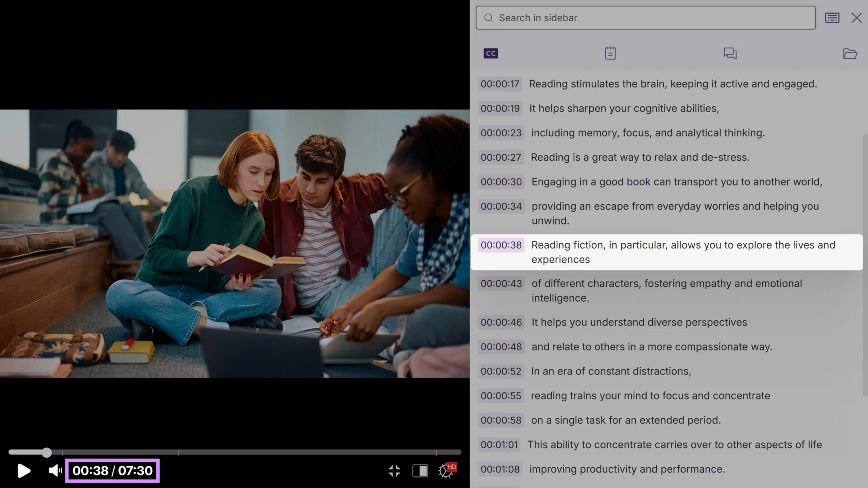Select the 'Reading is a great way' line
The image size is (868, 488).
(640, 157)
